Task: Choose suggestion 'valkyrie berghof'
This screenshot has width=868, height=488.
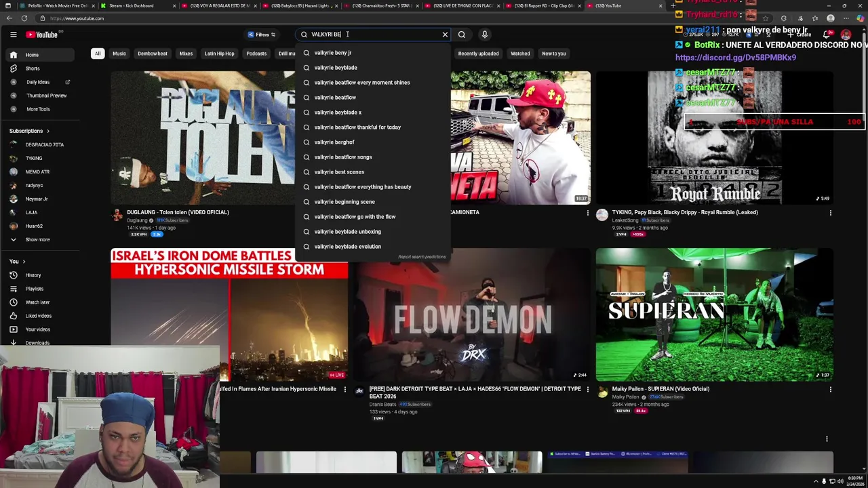Action: pyautogui.click(x=372, y=142)
